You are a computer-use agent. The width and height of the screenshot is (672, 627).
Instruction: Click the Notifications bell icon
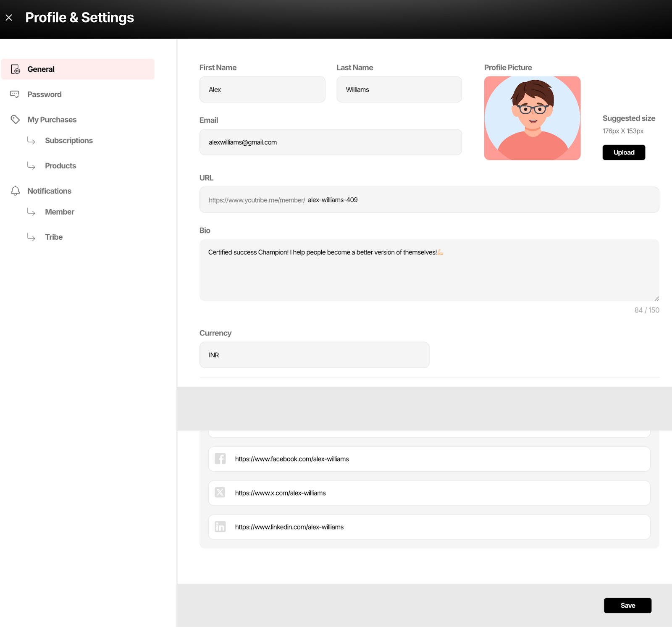[x=15, y=191]
